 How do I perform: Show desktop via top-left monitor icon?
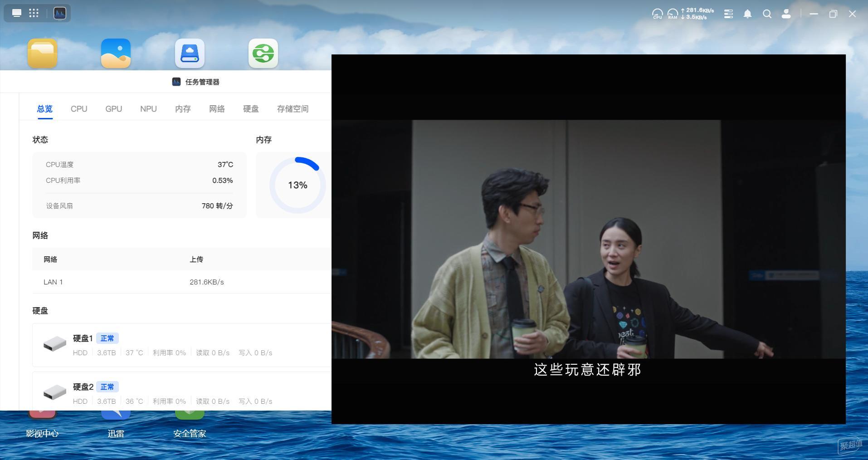(17, 13)
